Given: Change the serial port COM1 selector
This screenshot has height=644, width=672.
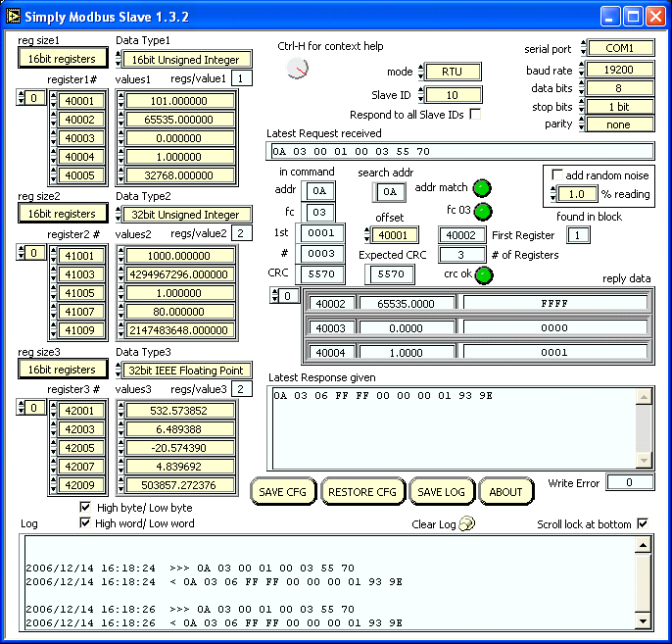Looking at the screenshot, I should tap(620, 48).
